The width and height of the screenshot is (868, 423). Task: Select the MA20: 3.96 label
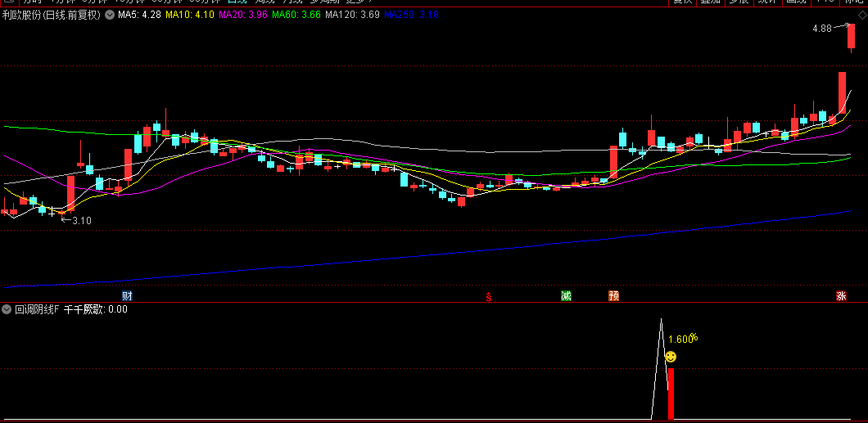click(243, 15)
